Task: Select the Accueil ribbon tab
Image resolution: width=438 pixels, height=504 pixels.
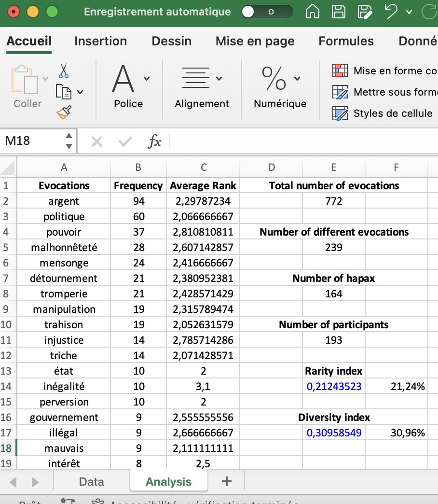Action: click(29, 41)
